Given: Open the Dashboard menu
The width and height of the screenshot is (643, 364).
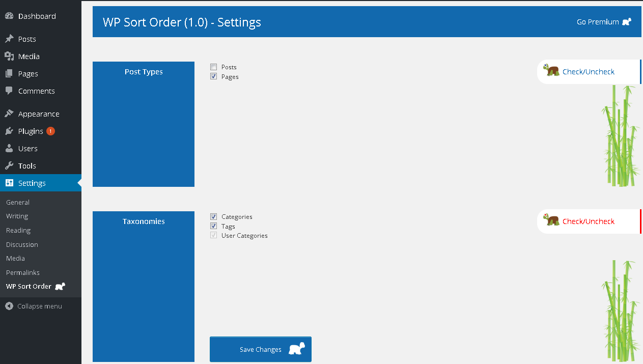Looking at the screenshot, I should click(x=41, y=16).
